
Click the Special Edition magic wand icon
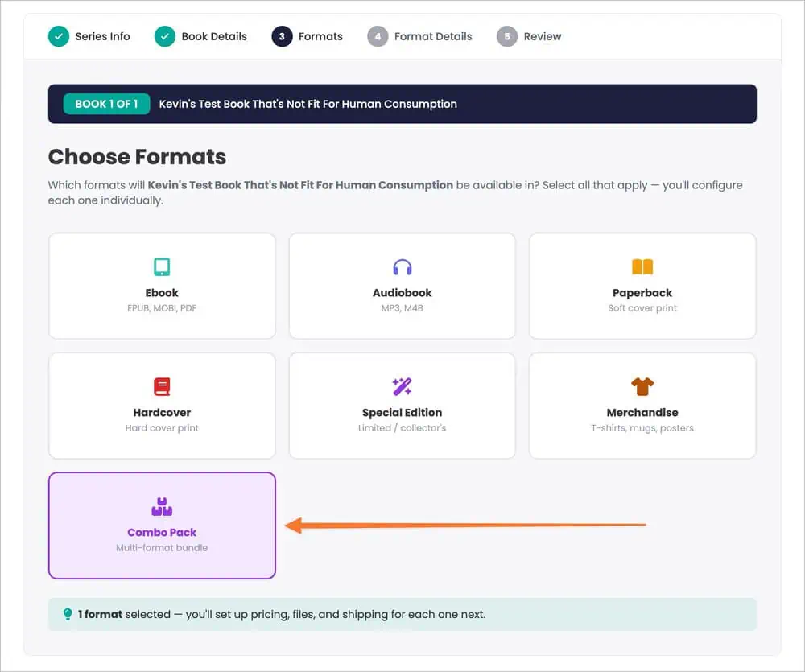(x=402, y=386)
